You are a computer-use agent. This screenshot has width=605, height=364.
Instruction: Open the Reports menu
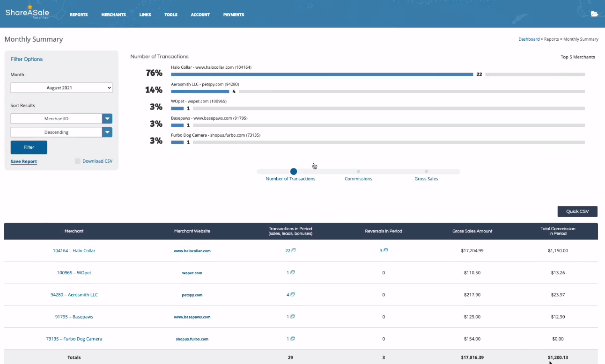[x=79, y=15]
